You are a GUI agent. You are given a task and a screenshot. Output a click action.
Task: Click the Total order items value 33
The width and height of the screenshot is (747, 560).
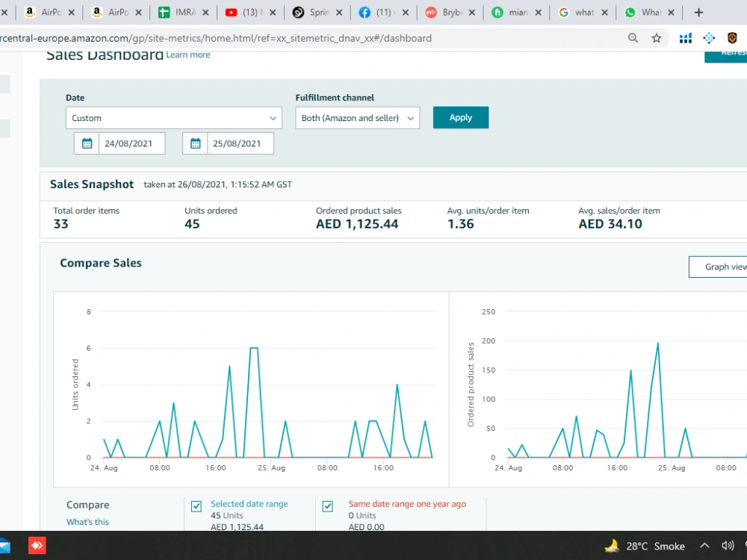[61, 224]
